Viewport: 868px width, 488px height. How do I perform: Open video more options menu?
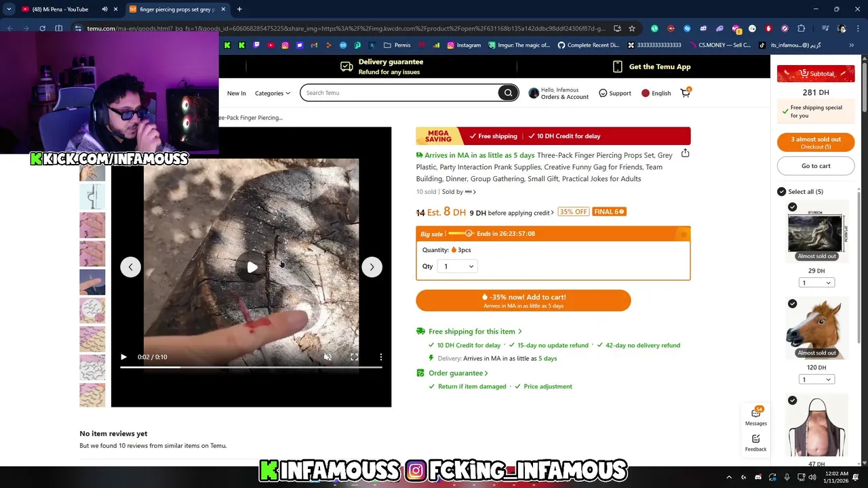[381, 357]
